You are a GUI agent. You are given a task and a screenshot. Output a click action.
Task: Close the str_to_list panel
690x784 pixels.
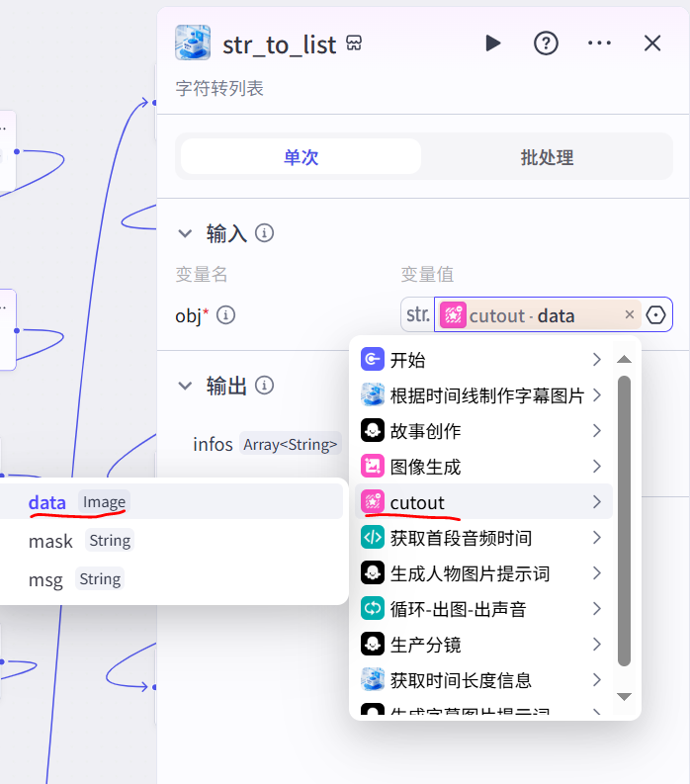point(652,44)
